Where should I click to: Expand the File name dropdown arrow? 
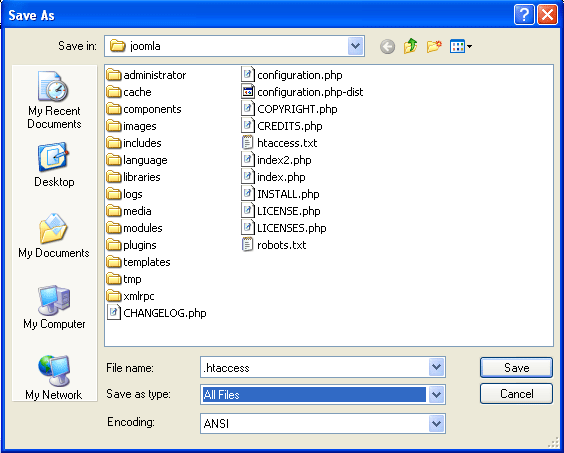pos(436,367)
